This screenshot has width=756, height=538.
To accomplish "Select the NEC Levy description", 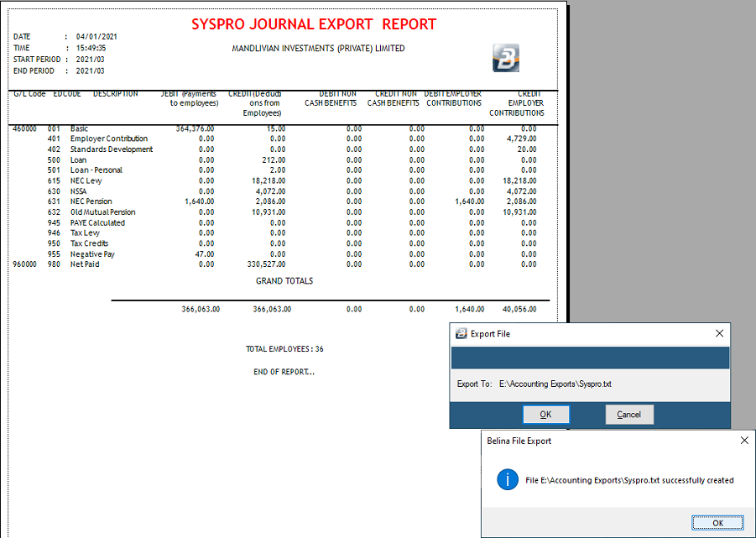I will 86,180.
